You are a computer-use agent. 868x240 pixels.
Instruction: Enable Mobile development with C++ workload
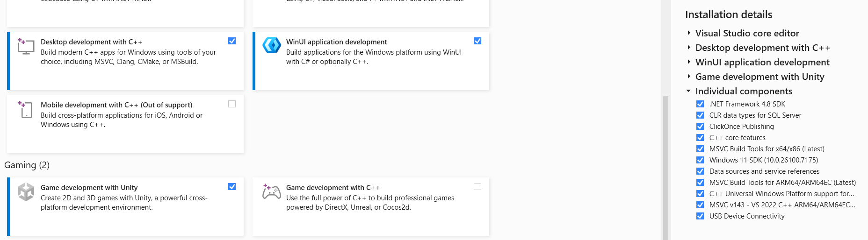click(232, 104)
